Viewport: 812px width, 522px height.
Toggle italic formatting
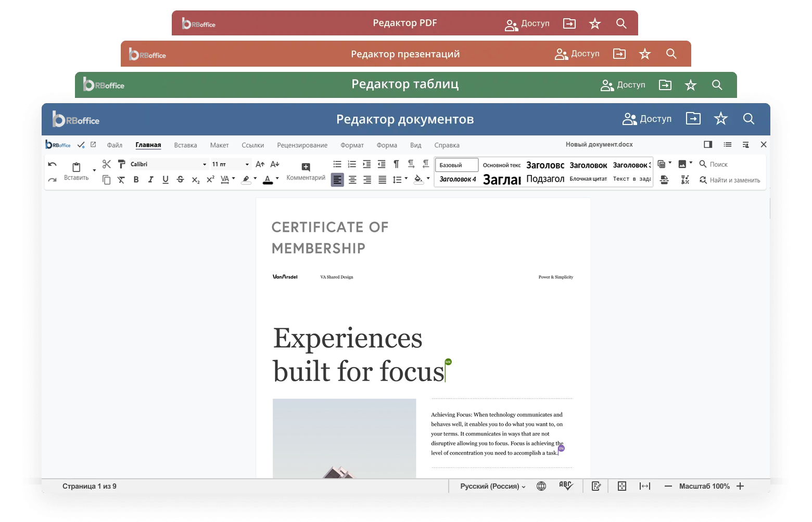click(151, 180)
